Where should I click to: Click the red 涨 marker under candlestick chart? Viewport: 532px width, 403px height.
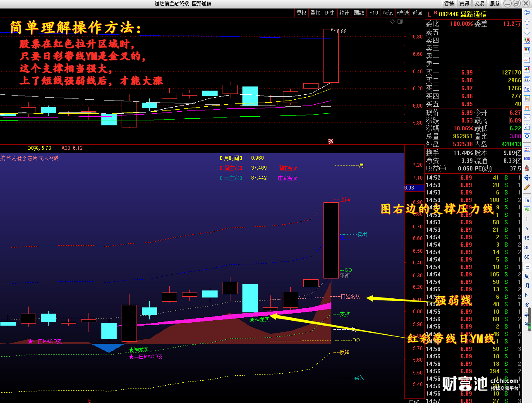tap(331, 141)
